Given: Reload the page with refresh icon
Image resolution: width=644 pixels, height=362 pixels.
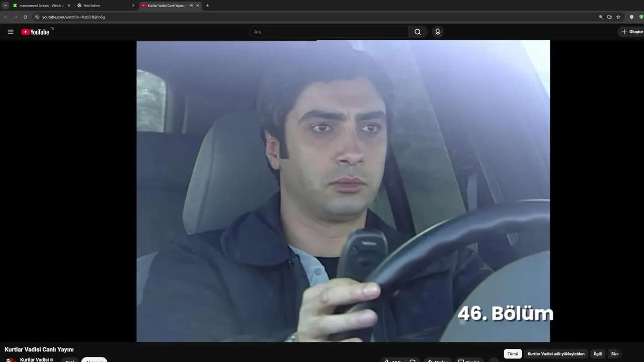Looking at the screenshot, I should point(25,17).
